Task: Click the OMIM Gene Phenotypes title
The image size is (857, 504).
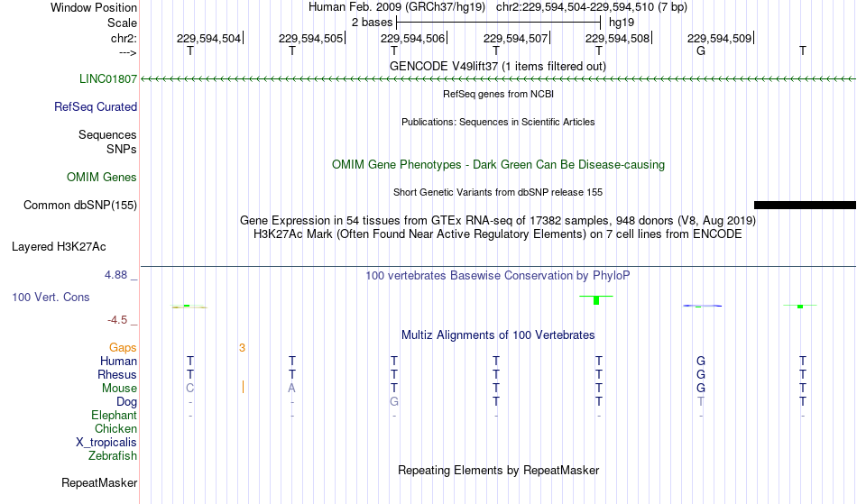Action: click(x=498, y=164)
